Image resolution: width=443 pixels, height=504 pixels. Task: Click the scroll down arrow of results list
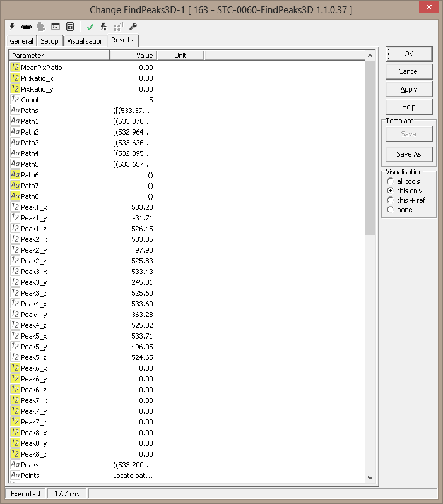click(370, 478)
